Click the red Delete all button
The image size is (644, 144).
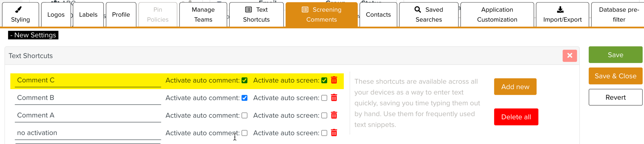[516, 117]
